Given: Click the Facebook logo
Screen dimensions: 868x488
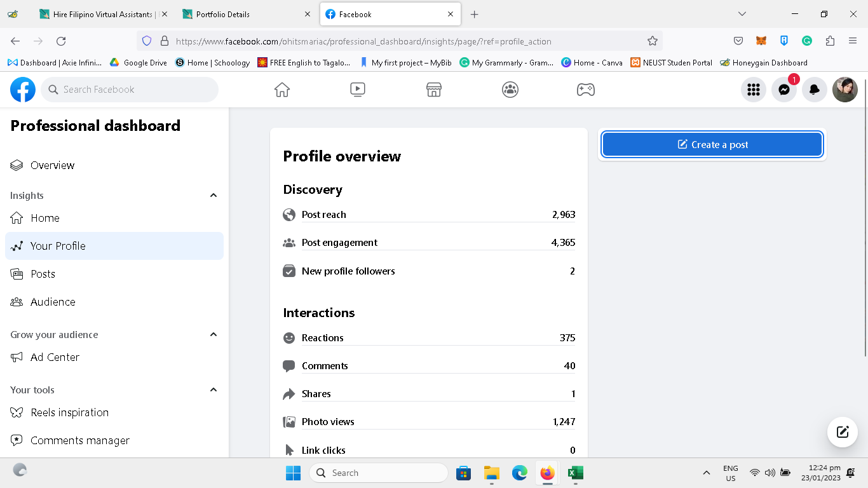Looking at the screenshot, I should click(x=23, y=90).
